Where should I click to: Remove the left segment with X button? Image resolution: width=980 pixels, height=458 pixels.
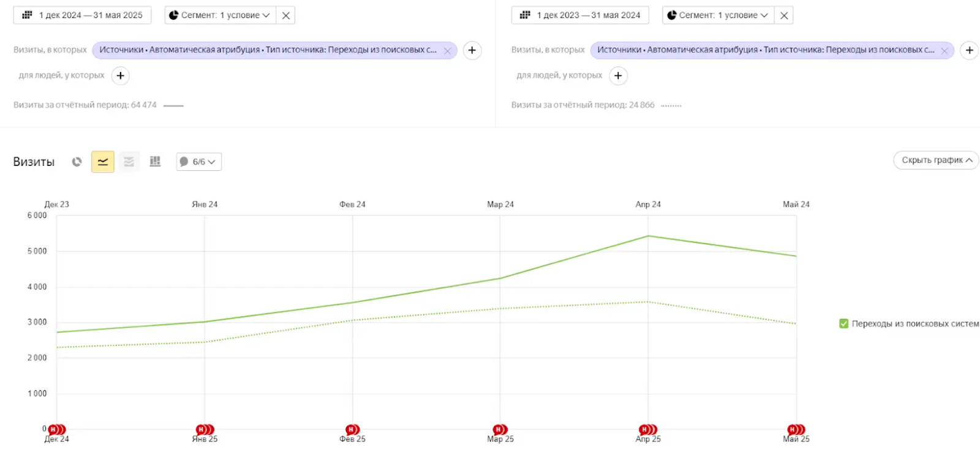click(285, 15)
